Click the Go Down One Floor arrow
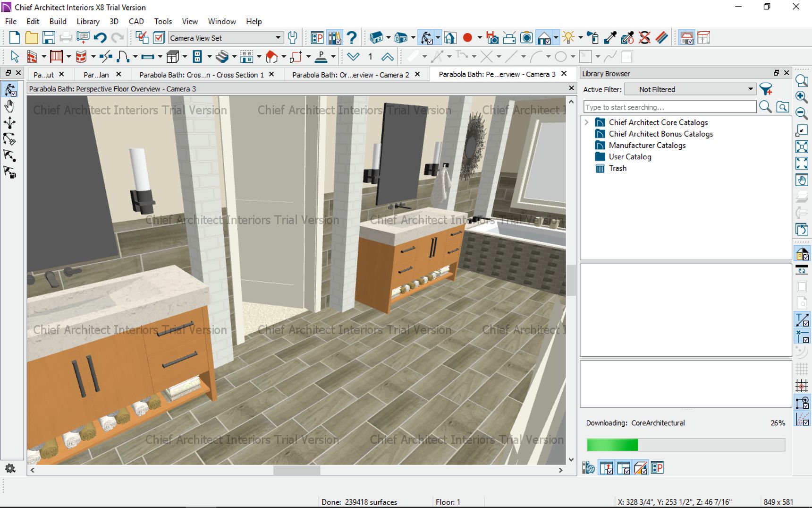Screen dimensions: 812x508 (x=353, y=57)
